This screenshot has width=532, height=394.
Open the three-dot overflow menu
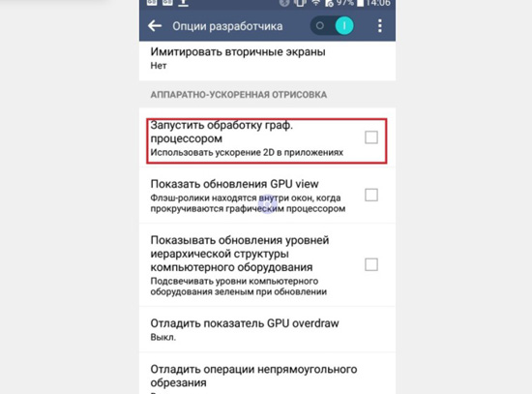coord(380,26)
